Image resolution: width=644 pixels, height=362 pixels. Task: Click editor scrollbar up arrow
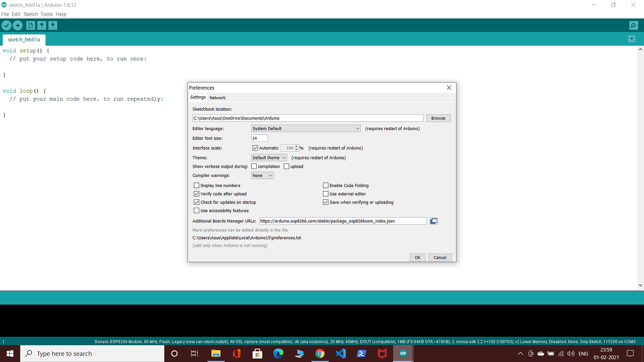[640, 49]
